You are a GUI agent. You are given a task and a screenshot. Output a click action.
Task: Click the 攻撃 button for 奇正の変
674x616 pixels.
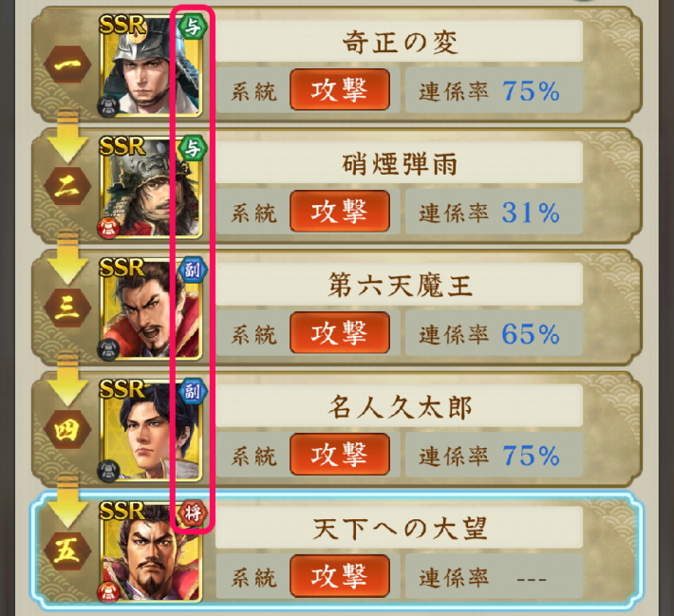click(340, 90)
